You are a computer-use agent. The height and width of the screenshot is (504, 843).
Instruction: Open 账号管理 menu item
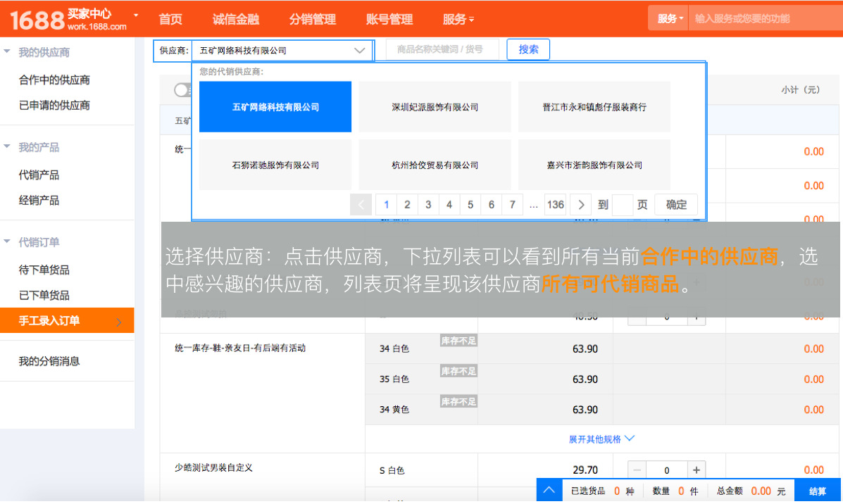389,19
